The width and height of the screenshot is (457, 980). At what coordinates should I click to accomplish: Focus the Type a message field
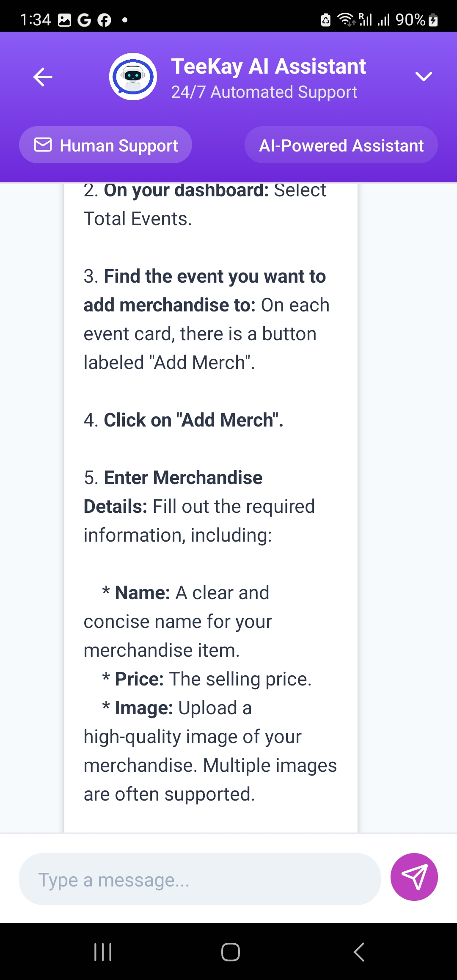click(200, 879)
